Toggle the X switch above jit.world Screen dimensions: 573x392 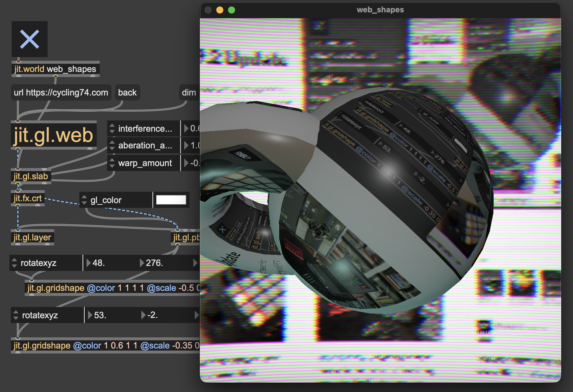click(x=30, y=39)
